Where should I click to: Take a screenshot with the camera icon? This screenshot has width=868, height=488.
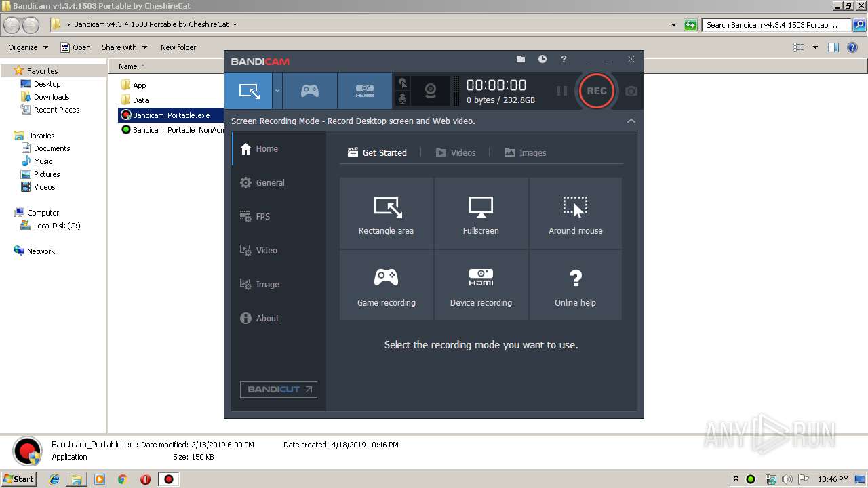631,91
